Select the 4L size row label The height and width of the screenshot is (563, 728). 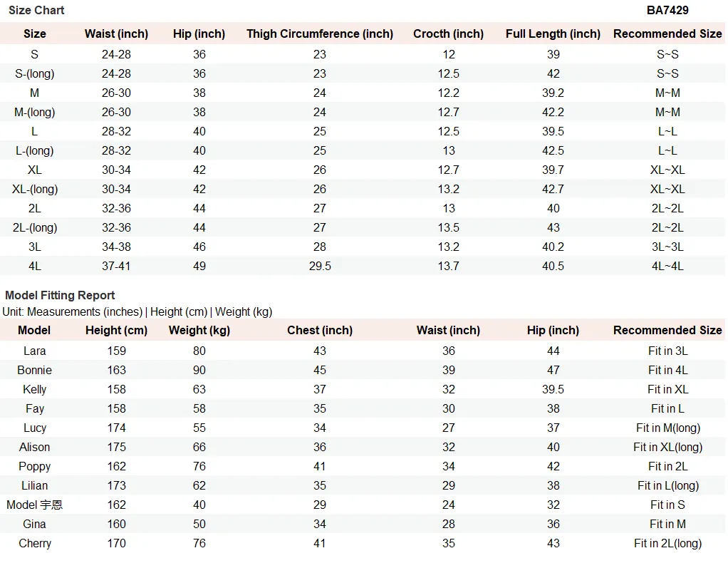pyautogui.click(x=35, y=266)
